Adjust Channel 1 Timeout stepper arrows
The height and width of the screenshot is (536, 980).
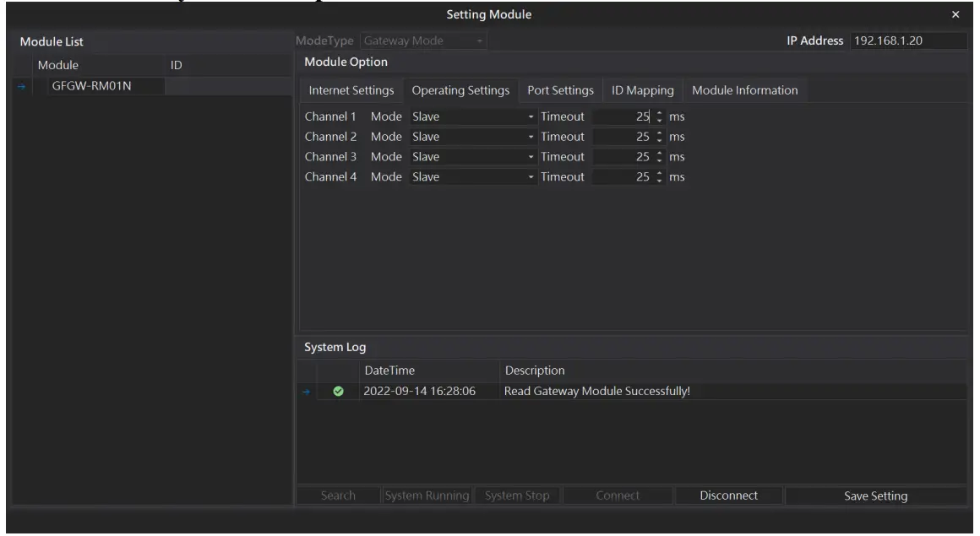pyautogui.click(x=659, y=116)
